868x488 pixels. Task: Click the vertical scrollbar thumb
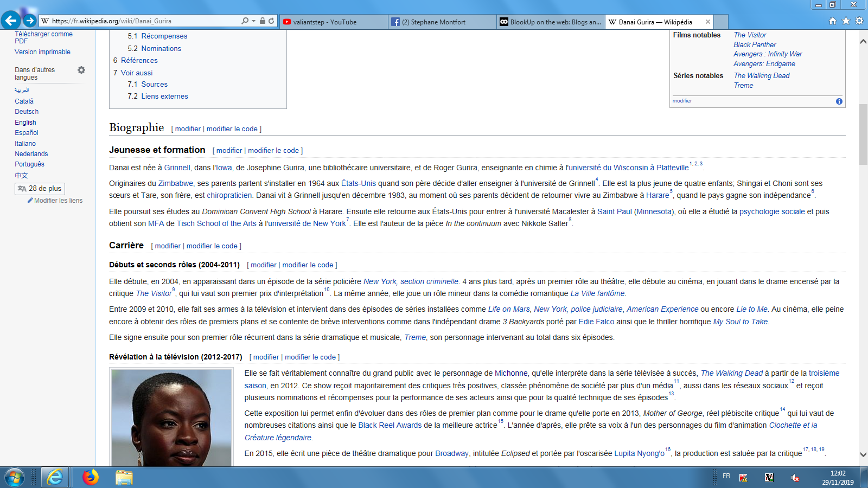click(x=863, y=134)
